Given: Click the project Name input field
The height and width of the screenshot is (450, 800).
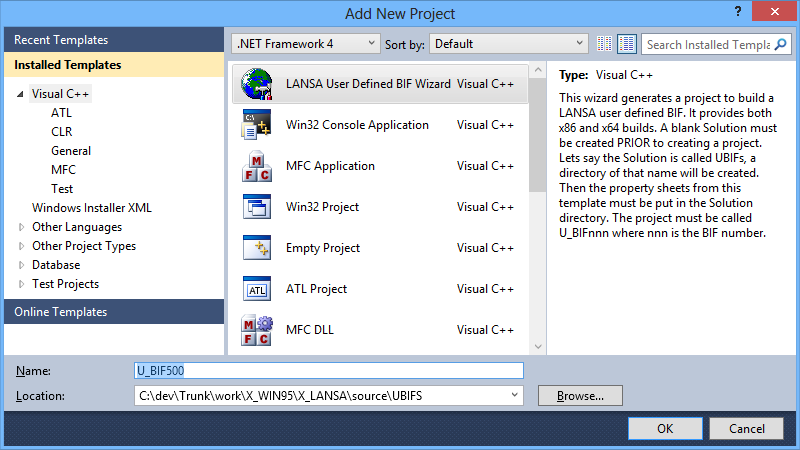Looking at the screenshot, I should (328, 371).
